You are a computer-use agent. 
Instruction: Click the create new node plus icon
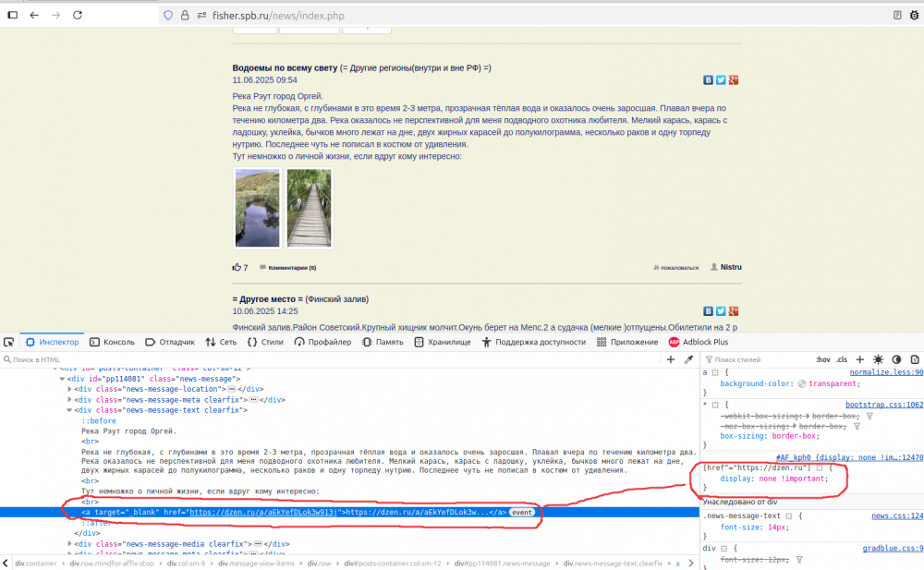[x=670, y=359]
